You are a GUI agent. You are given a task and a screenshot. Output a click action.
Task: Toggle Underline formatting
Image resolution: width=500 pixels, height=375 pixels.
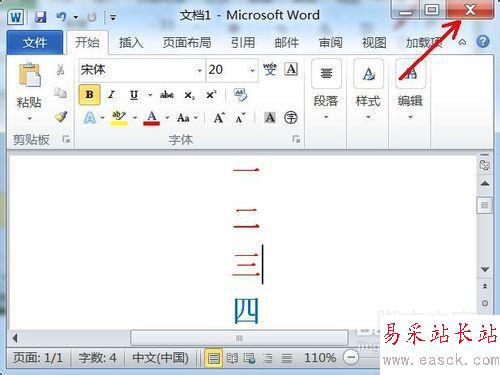pyautogui.click(x=134, y=95)
